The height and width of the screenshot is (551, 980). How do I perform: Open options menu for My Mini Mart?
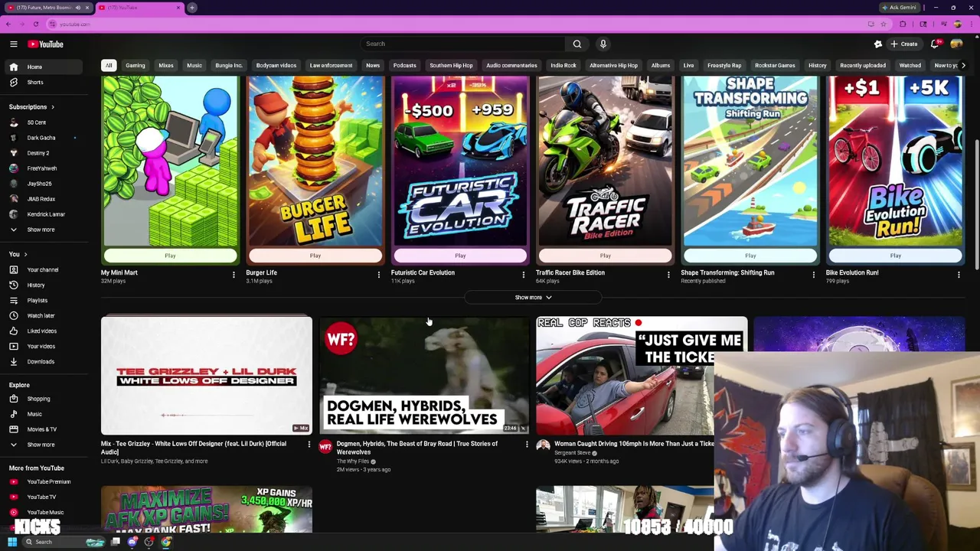pyautogui.click(x=234, y=274)
